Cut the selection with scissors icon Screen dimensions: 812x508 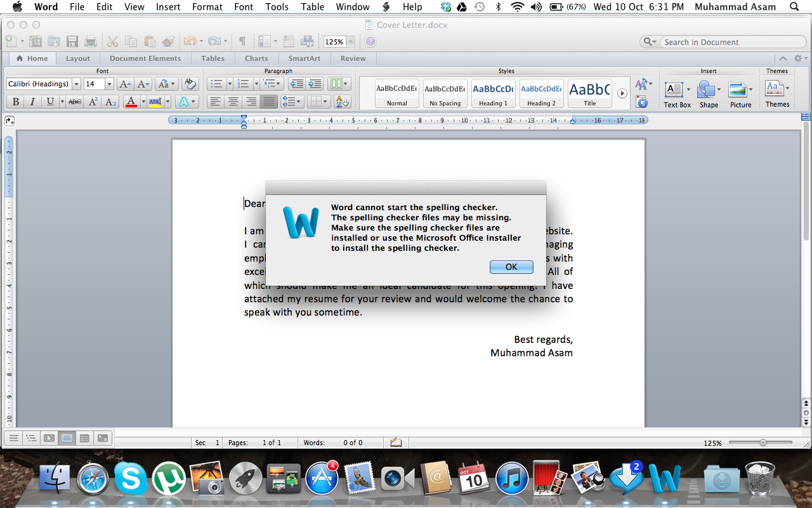click(113, 42)
